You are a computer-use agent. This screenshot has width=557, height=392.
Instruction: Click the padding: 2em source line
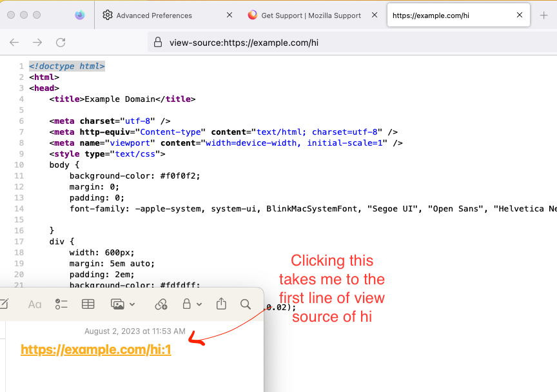tap(102, 275)
